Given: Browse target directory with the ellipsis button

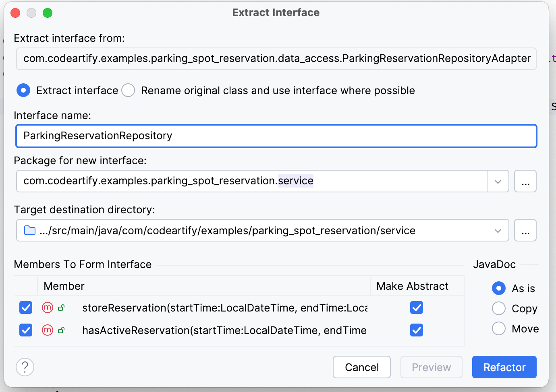Looking at the screenshot, I should coord(525,231).
